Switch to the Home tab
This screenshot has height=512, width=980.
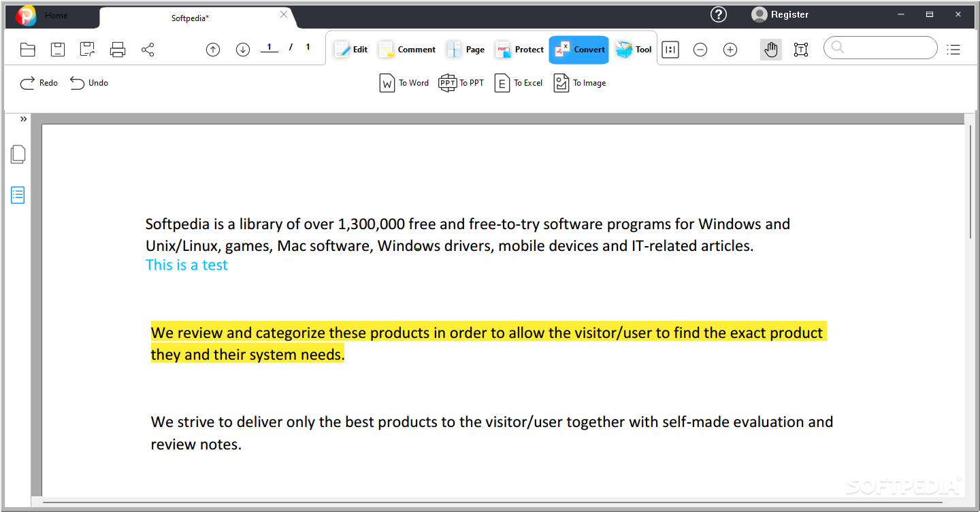click(56, 16)
